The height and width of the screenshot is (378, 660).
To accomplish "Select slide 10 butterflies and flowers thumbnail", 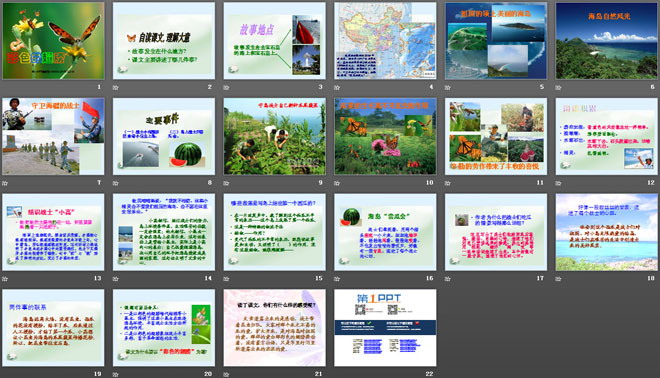I will pyautogui.click(x=385, y=136).
